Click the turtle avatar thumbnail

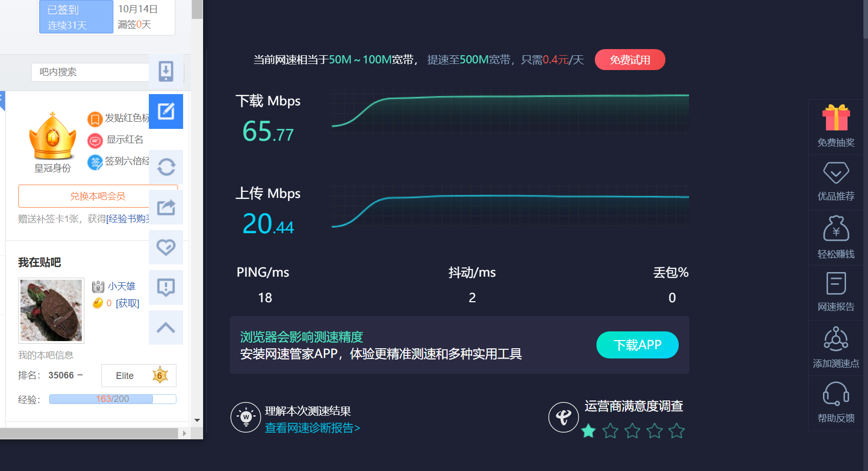point(51,310)
